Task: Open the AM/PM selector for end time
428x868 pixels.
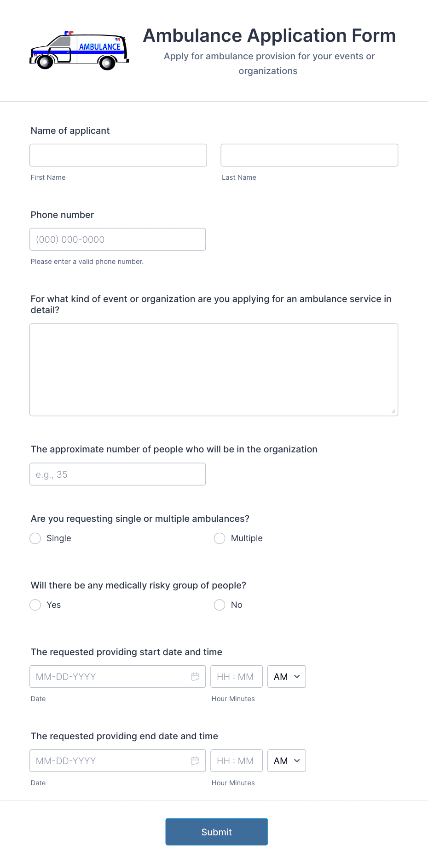Action: (286, 760)
